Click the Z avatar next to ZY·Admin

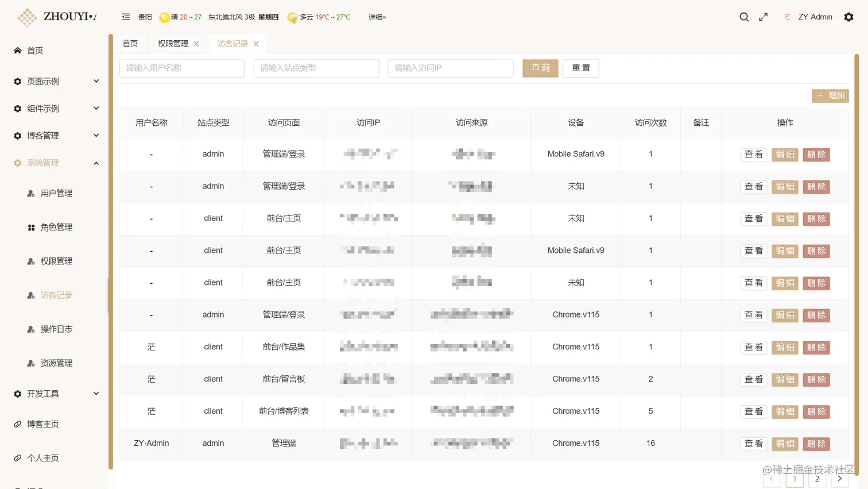(x=786, y=17)
